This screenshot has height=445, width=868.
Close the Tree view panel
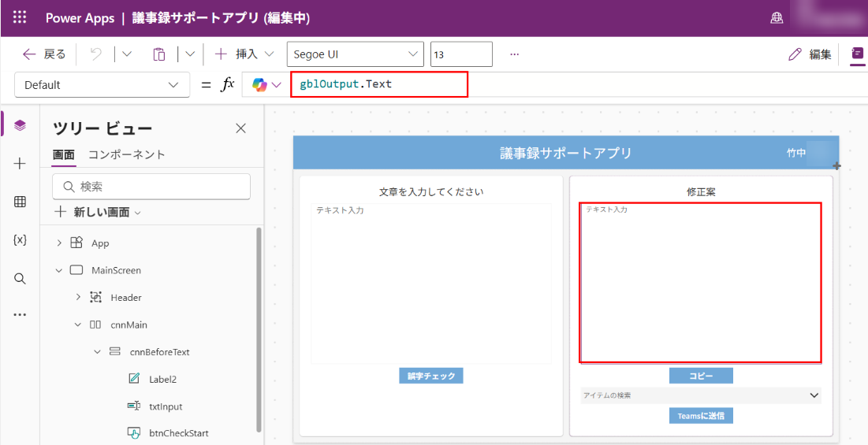click(241, 128)
